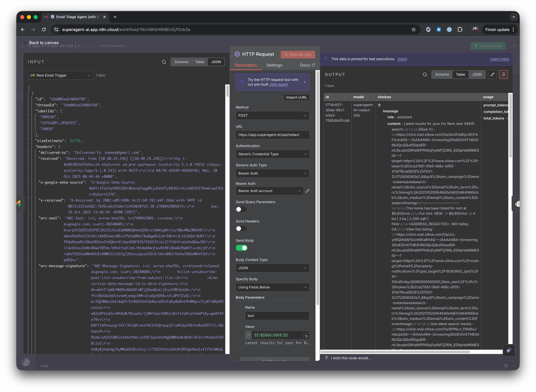The width and height of the screenshot is (536, 392).
Task: Enable the Send Headers toggle
Action: [241, 228]
